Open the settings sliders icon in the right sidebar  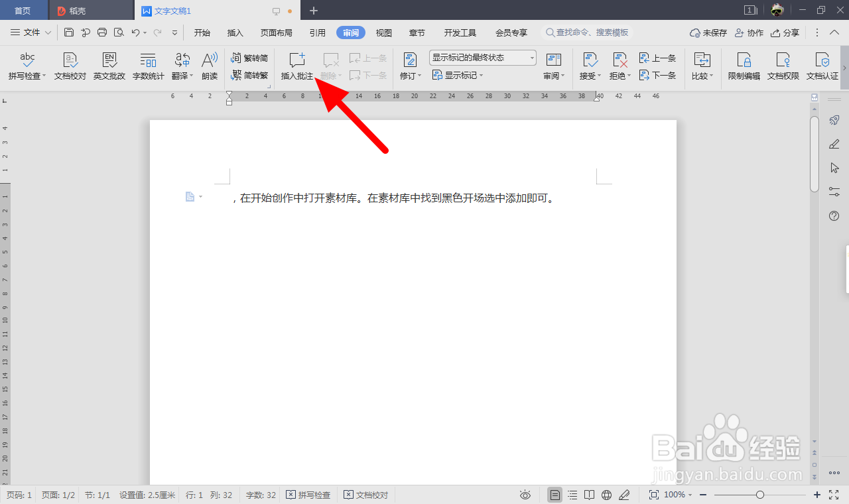pyautogui.click(x=834, y=192)
